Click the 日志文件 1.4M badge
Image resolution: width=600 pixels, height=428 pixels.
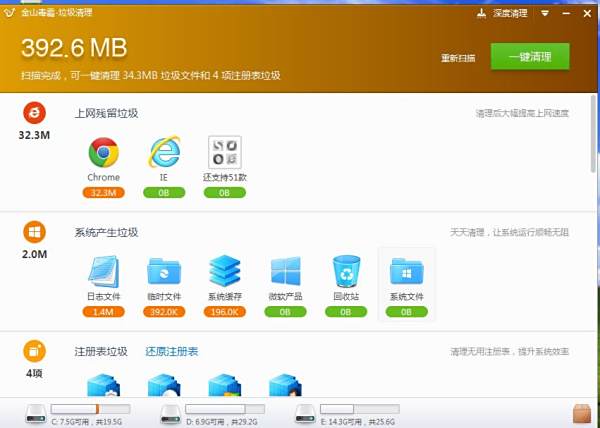(x=103, y=312)
